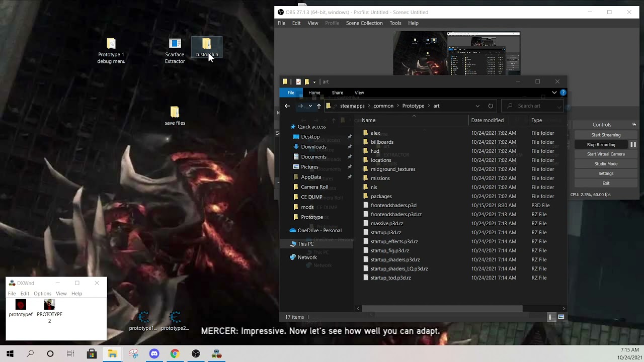The height and width of the screenshot is (362, 644).
Task: Switch to DXWnd on the taskbar
Action: [x=216, y=354]
